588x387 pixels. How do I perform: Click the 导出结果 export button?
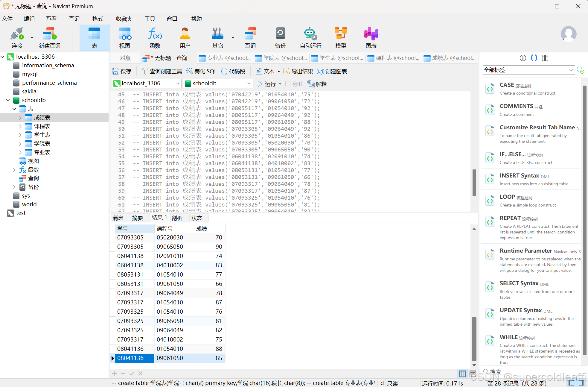[298, 71]
